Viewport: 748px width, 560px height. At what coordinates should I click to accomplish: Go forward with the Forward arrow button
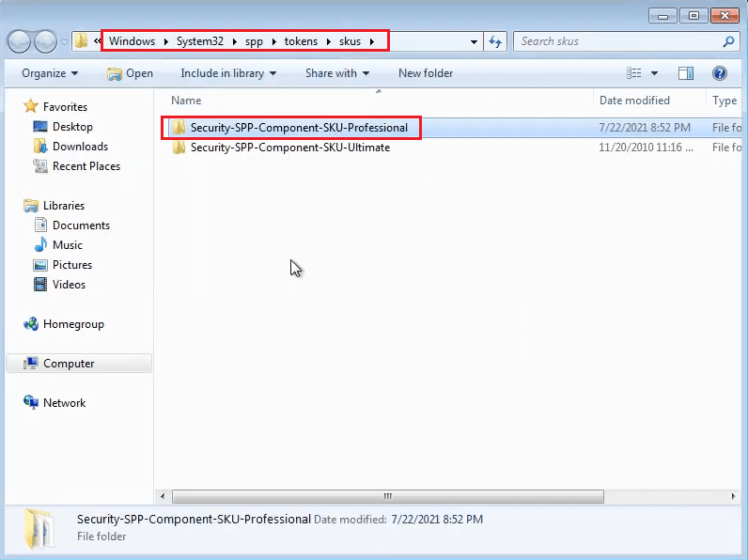tap(45, 42)
